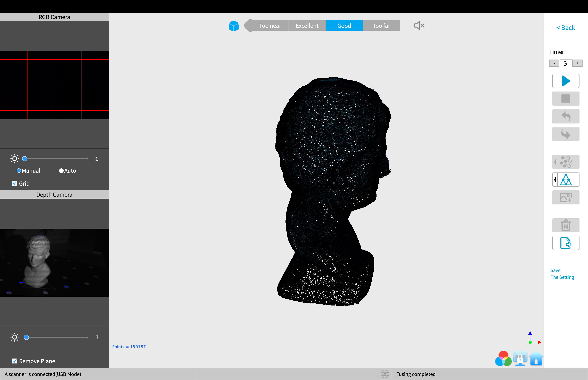Toggle the muted speaker icon
The height and width of the screenshot is (380, 588).
point(419,26)
